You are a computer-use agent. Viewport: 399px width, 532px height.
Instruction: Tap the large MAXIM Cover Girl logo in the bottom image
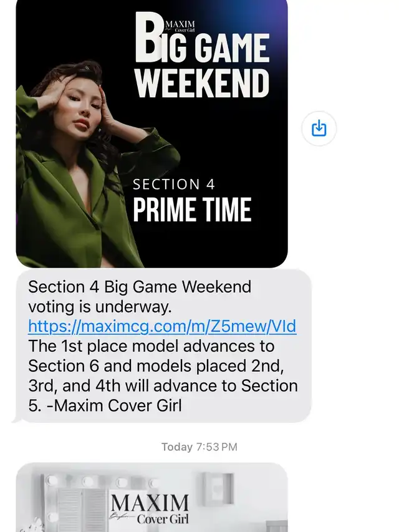point(149,510)
